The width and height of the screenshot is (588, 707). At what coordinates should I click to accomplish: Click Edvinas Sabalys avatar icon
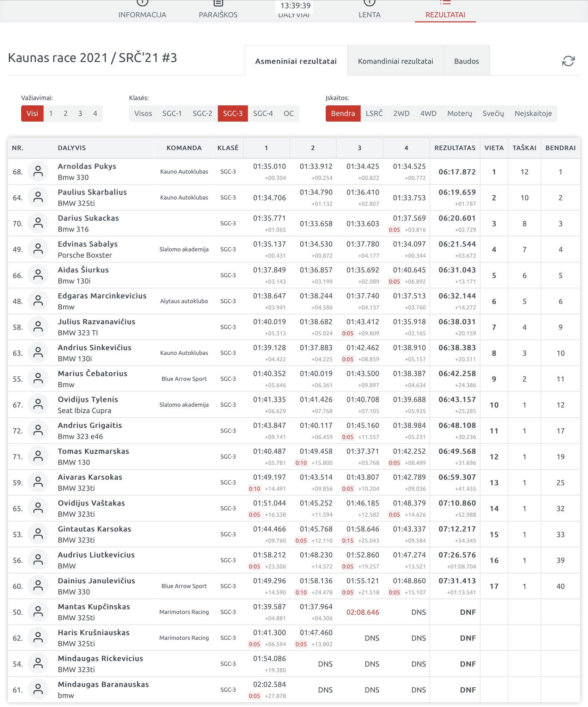pos(38,250)
